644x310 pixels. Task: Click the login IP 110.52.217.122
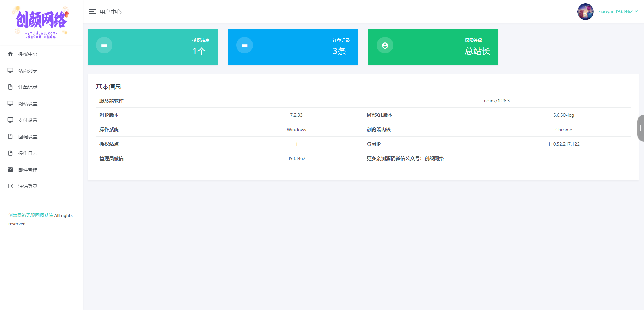563,144
